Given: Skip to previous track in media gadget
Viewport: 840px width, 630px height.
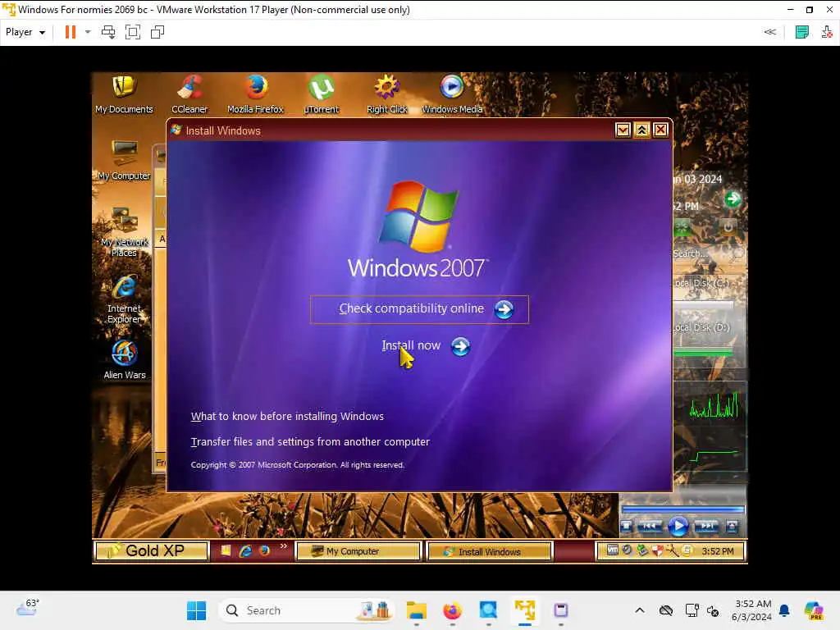Looking at the screenshot, I should (x=650, y=526).
